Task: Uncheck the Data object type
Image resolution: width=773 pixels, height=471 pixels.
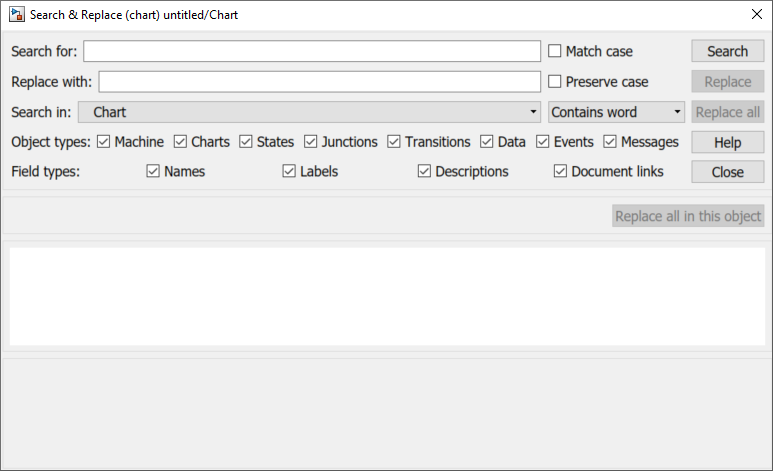Action: click(x=487, y=142)
